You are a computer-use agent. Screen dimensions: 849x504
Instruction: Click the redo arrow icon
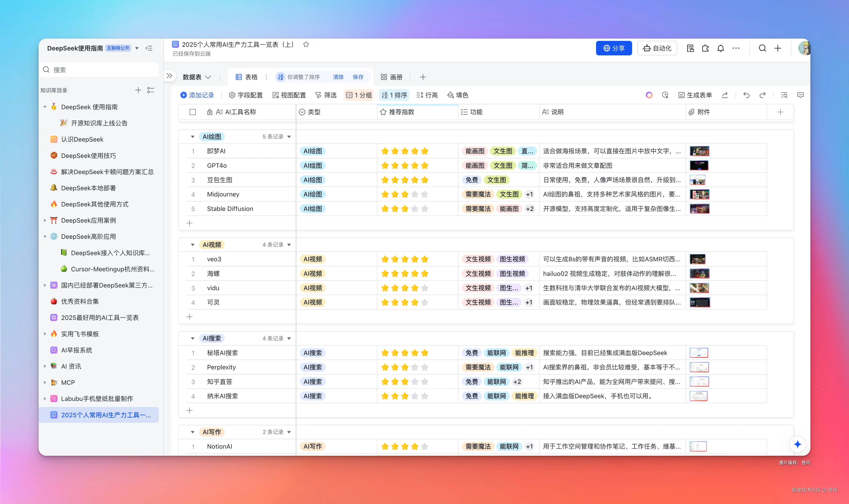tap(762, 95)
